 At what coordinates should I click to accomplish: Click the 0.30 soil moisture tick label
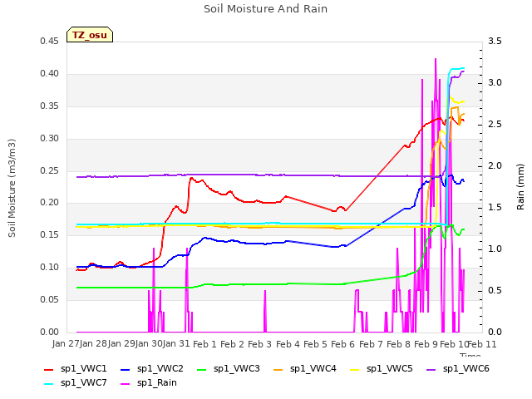[50, 138]
